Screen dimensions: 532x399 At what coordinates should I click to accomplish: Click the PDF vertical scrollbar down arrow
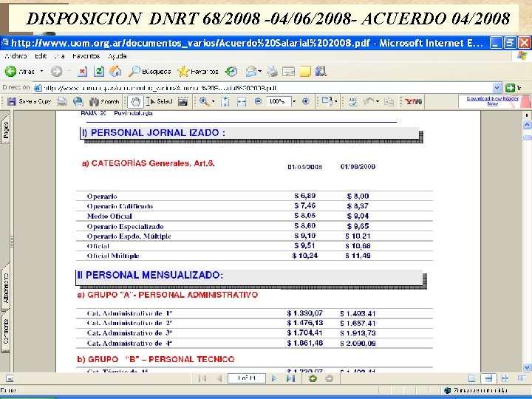click(x=527, y=367)
